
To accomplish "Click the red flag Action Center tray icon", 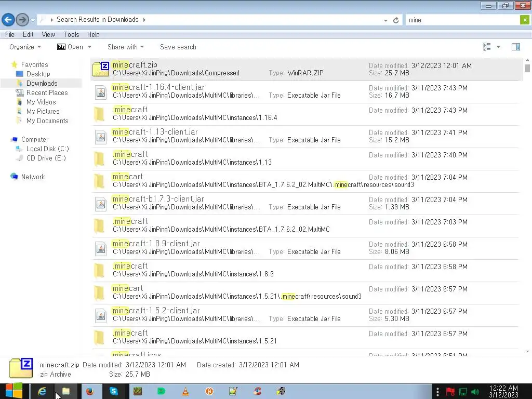I will 450,392.
